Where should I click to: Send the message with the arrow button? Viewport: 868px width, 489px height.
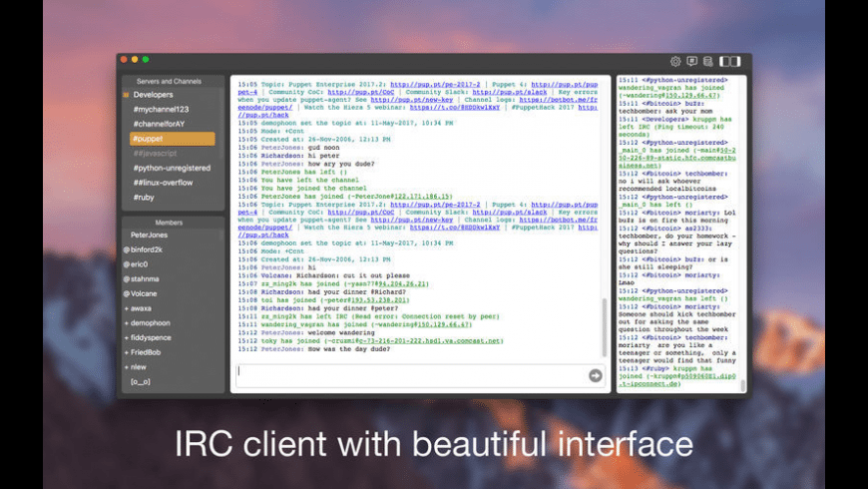(596, 375)
